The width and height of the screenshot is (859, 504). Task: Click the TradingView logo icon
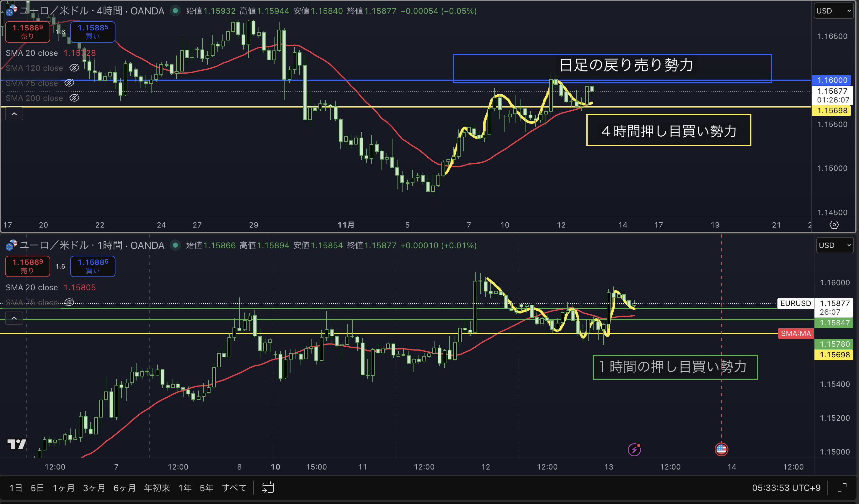coord(17,444)
